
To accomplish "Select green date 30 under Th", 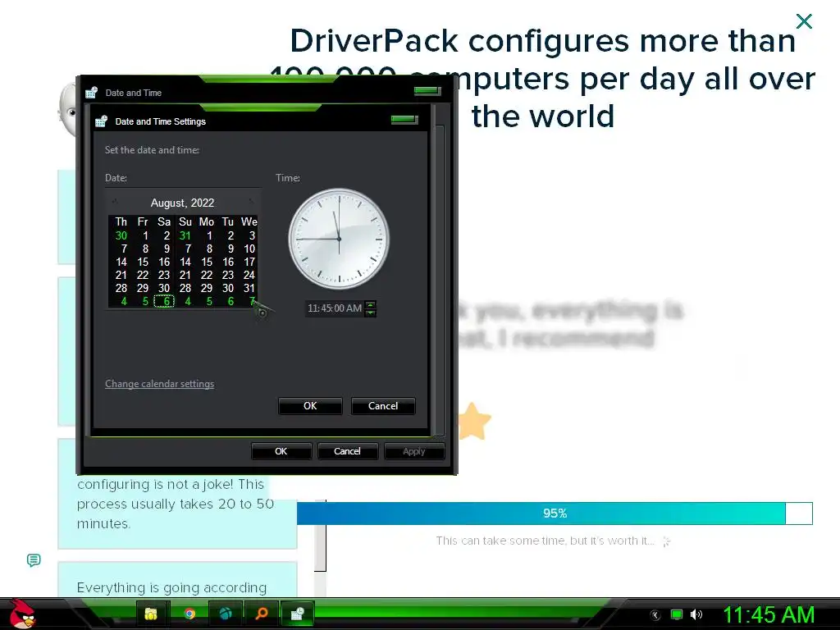I will [x=121, y=235].
